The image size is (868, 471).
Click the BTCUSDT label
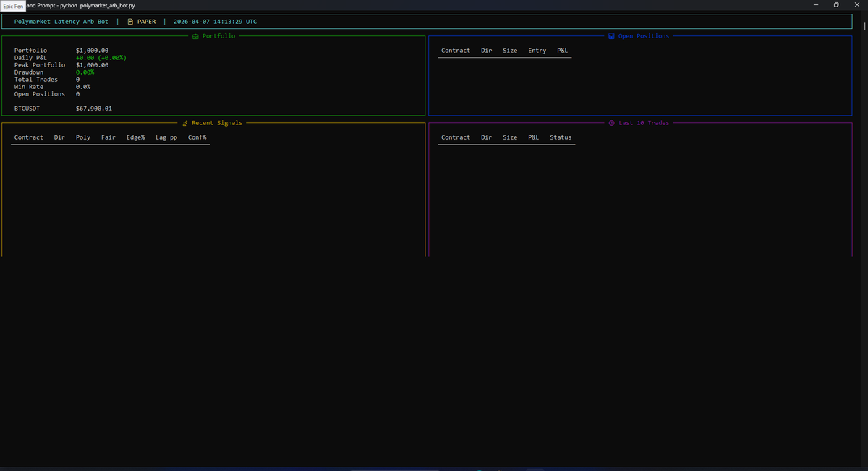[27, 109]
